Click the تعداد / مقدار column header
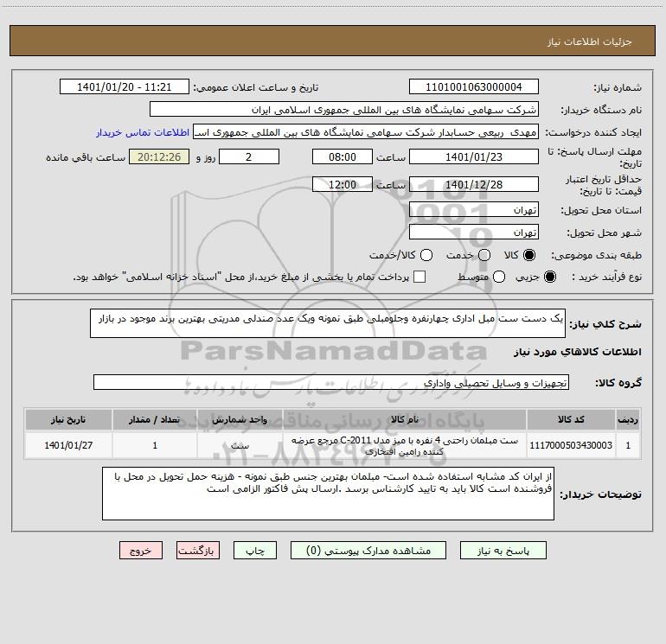 155,419
